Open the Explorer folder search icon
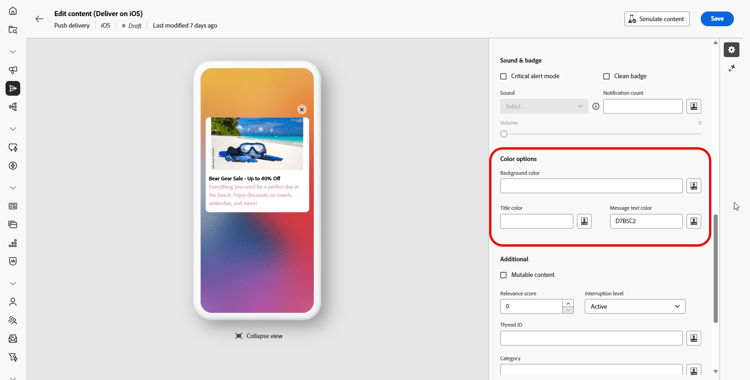This screenshot has width=750, height=380. pyautogui.click(x=13, y=30)
